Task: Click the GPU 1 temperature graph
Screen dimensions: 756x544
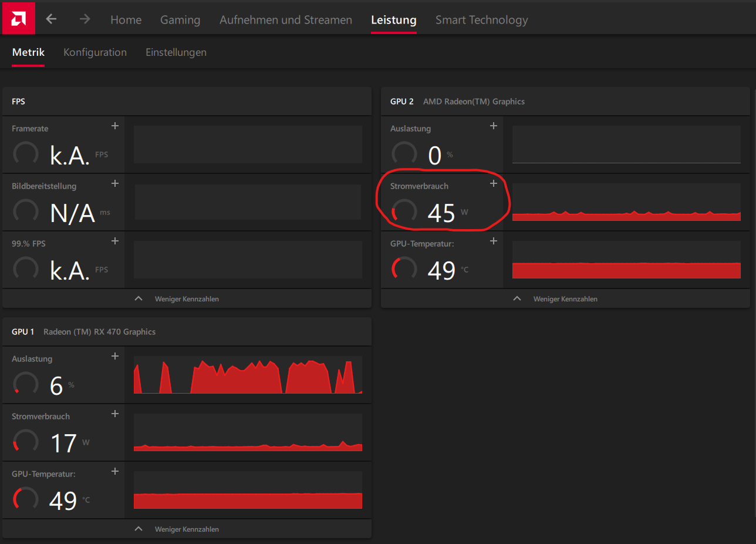Action: coord(248,490)
